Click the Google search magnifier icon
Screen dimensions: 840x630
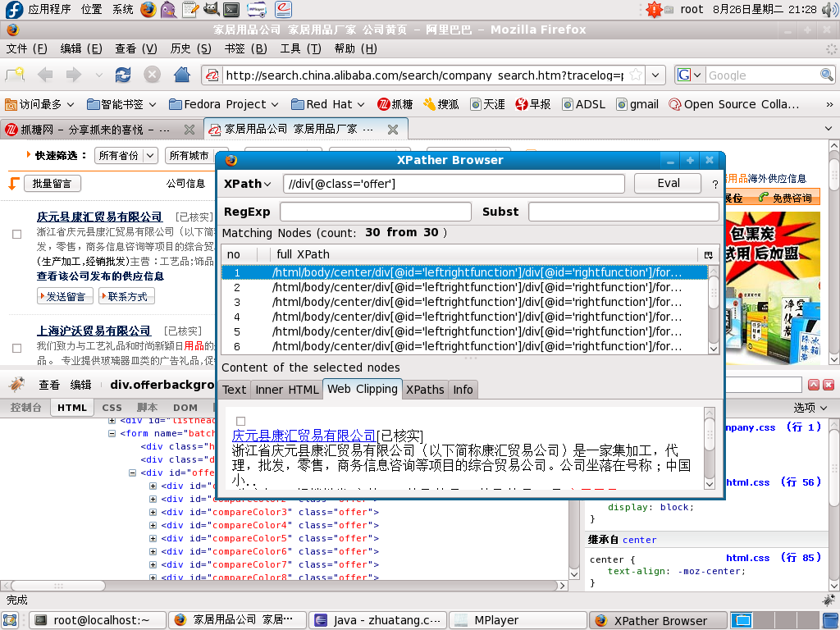(827, 75)
